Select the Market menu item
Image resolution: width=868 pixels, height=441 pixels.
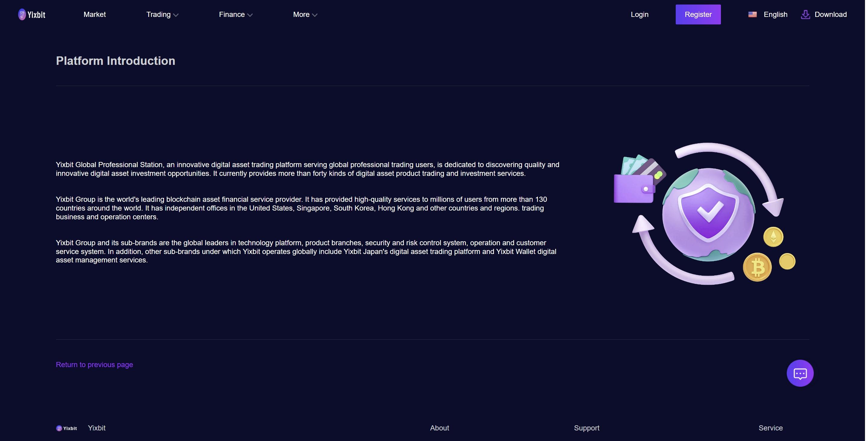click(x=94, y=14)
